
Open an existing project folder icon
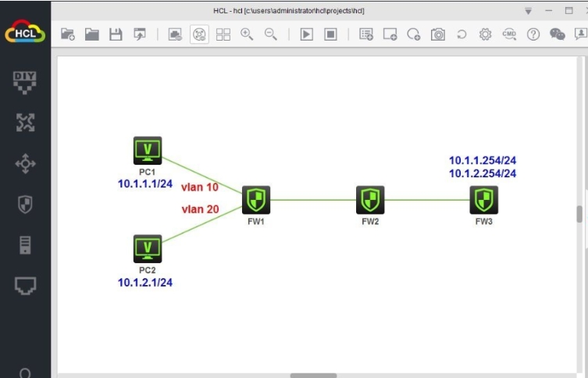tap(92, 34)
